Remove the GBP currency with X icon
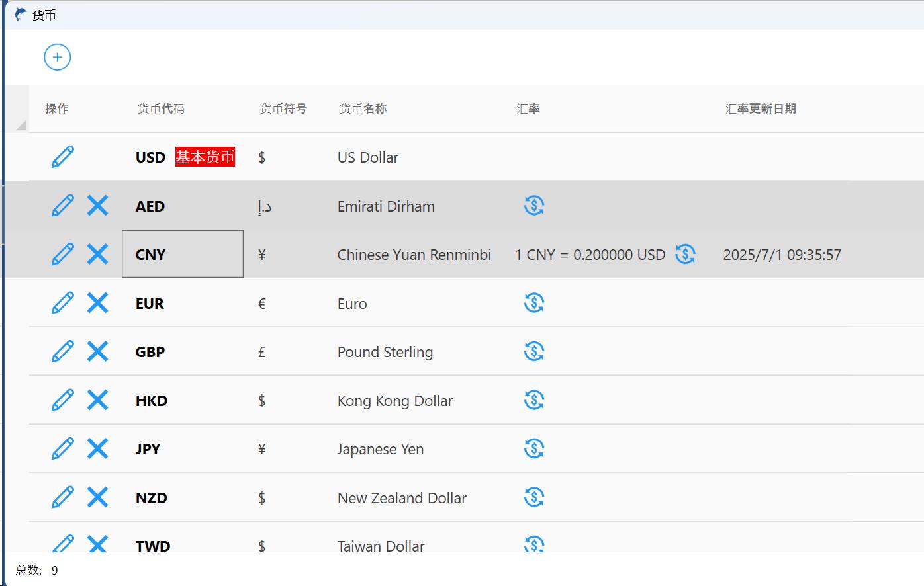Image resolution: width=924 pixels, height=586 pixels. pos(97,352)
